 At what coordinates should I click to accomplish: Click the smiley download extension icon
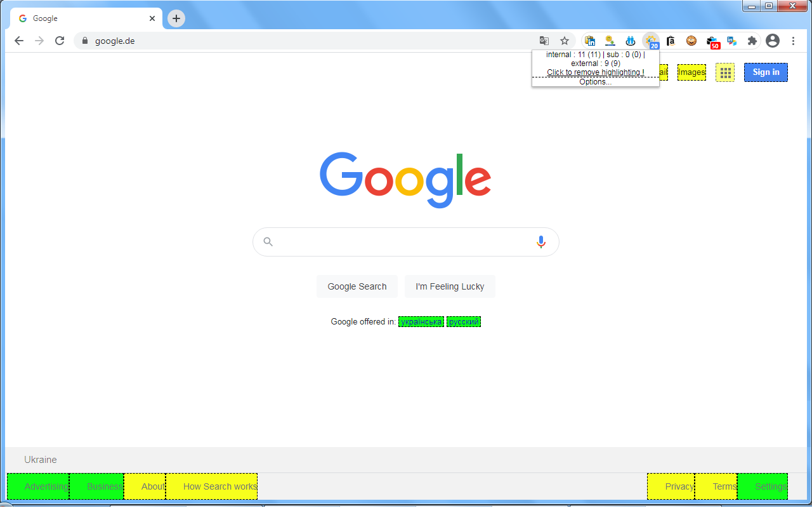point(610,41)
